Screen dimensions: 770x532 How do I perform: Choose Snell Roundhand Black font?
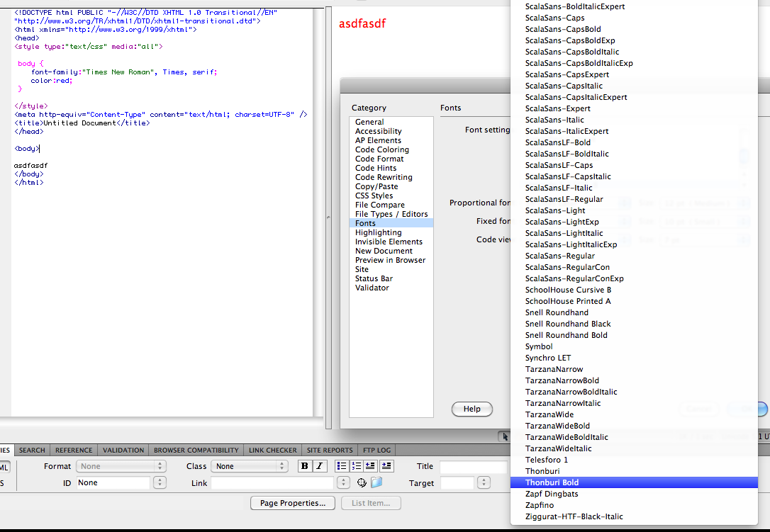point(634,324)
